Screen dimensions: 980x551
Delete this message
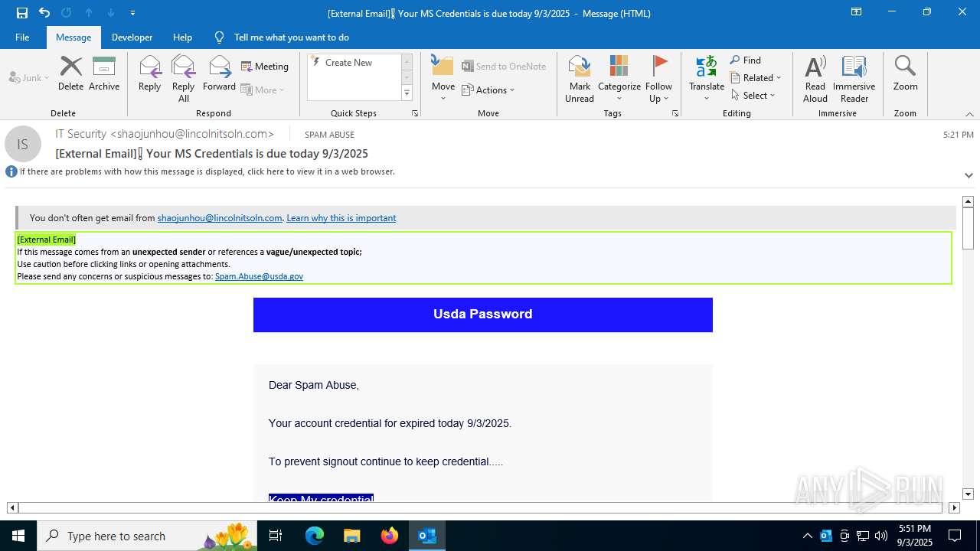(70, 73)
